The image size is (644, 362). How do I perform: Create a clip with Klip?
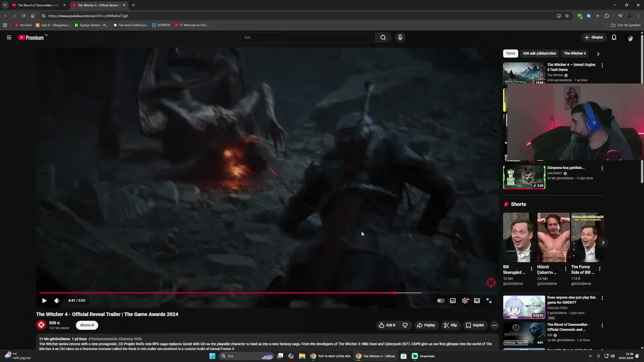tap(450, 325)
